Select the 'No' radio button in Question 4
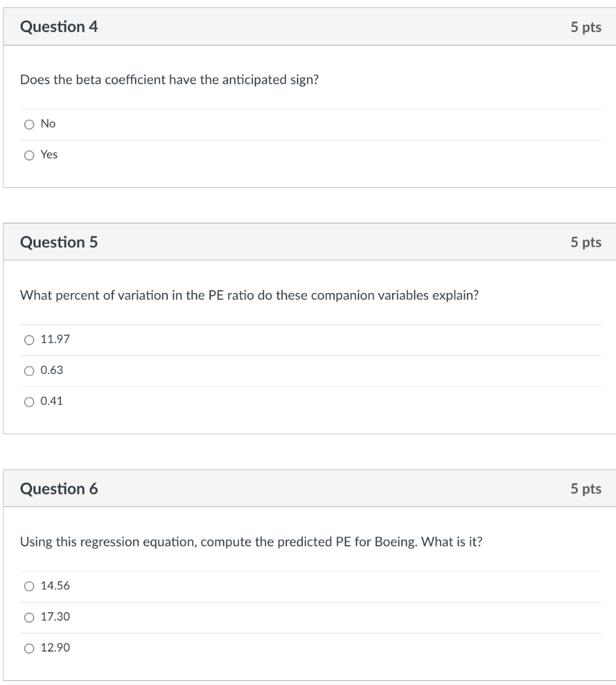The width and height of the screenshot is (616, 685). [x=29, y=124]
